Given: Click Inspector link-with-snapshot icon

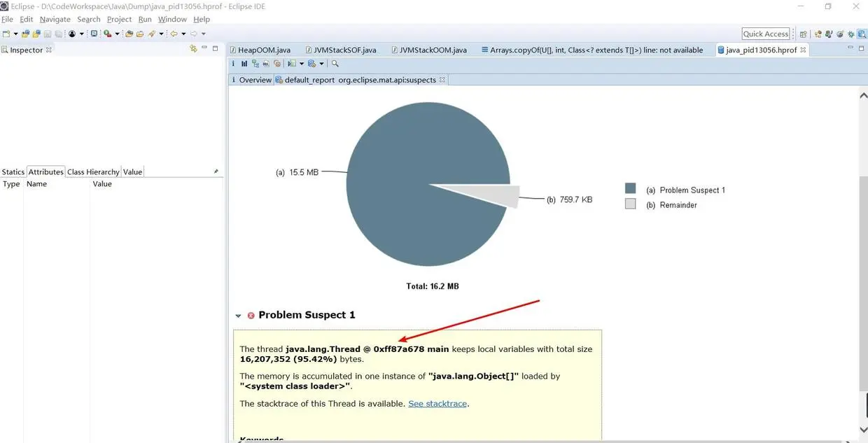Looking at the screenshot, I should (x=194, y=48).
